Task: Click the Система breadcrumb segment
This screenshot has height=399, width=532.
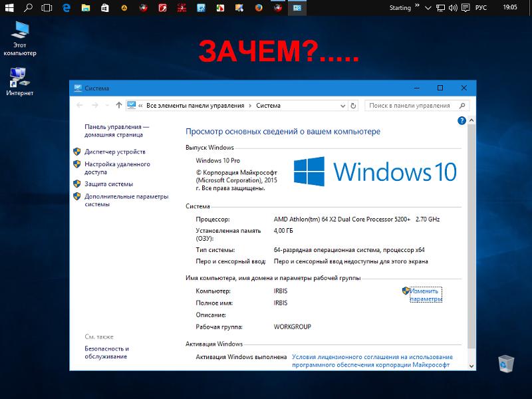Action: click(268, 106)
